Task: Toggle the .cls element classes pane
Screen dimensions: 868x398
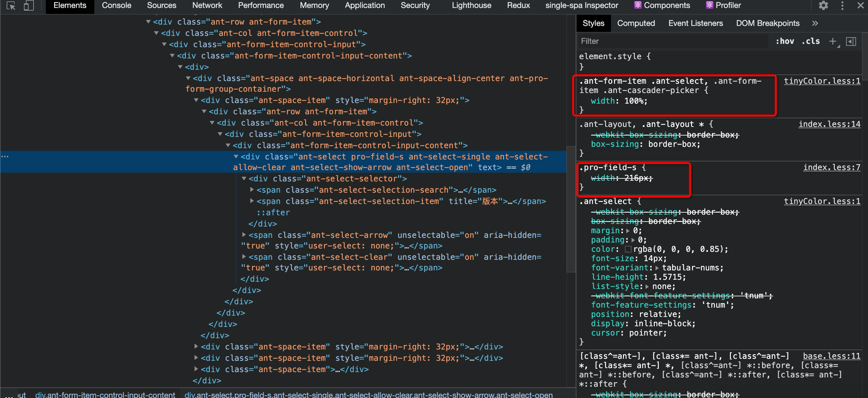Action: tap(811, 41)
